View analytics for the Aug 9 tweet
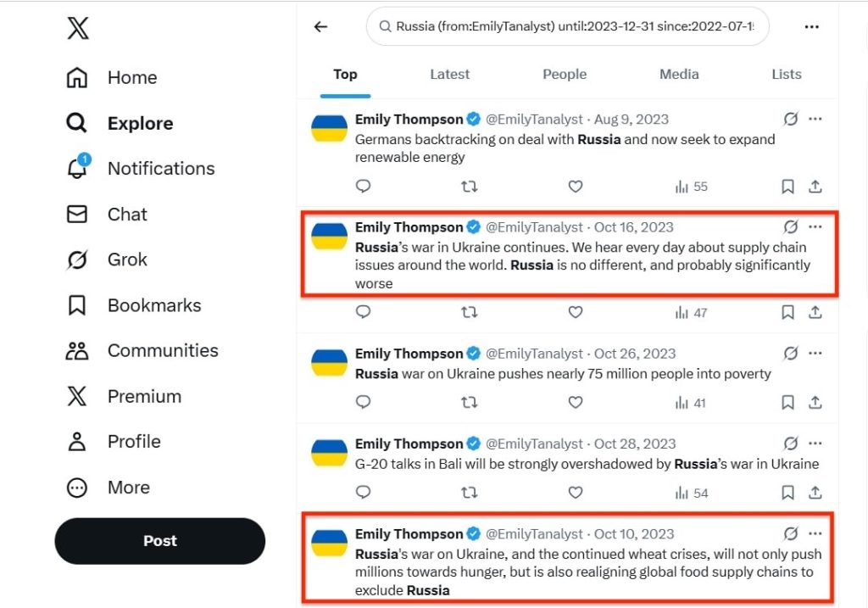Viewport: 868px width, 608px height. pyautogui.click(x=691, y=187)
